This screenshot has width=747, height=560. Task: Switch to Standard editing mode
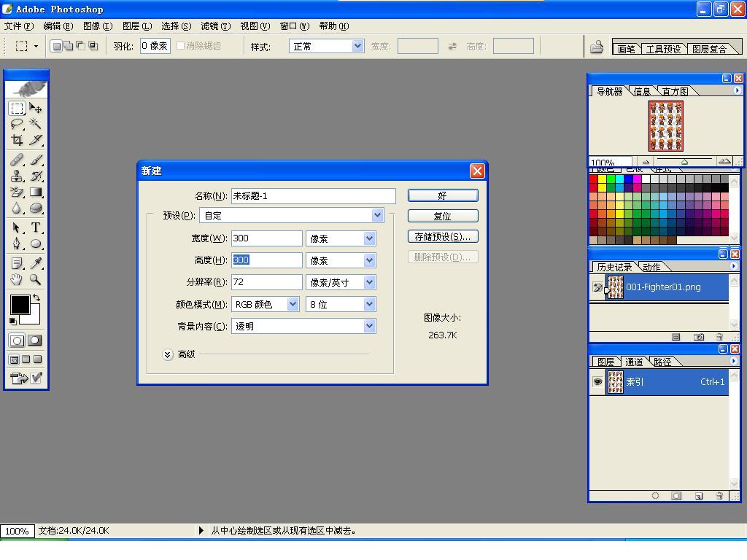18,341
